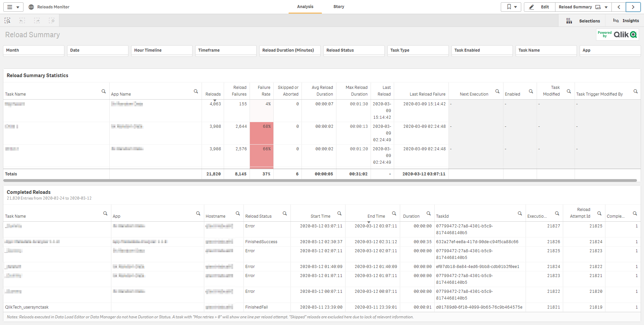This screenshot has height=325, width=644.
Task: Open the Selections tool
Action: (x=584, y=21)
